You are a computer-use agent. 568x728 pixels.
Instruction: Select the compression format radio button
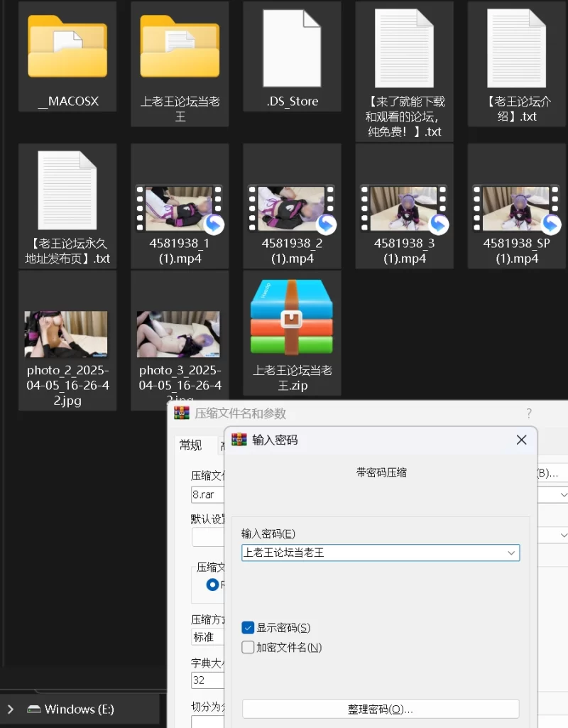point(212,585)
